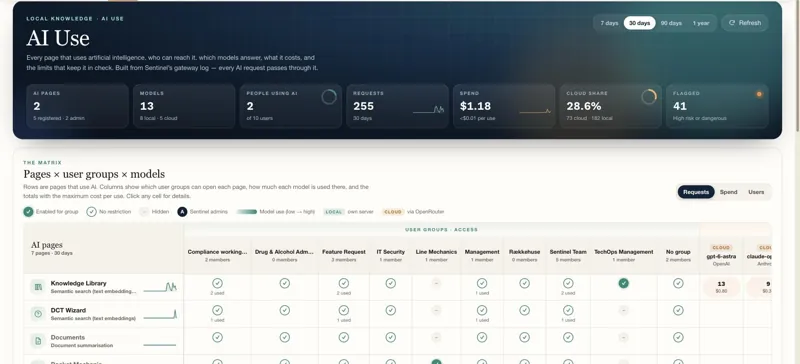Click the Documents row page icon
Viewport: 800px width, 364px height.
tap(38, 341)
